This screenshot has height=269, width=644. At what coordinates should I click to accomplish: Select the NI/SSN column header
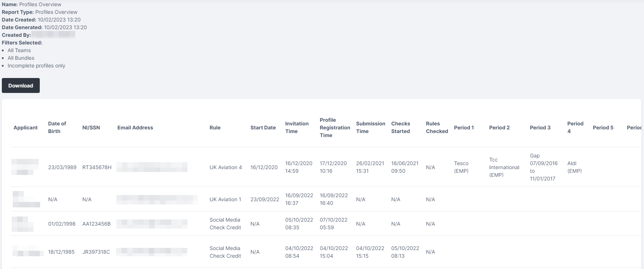coord(91,128)
